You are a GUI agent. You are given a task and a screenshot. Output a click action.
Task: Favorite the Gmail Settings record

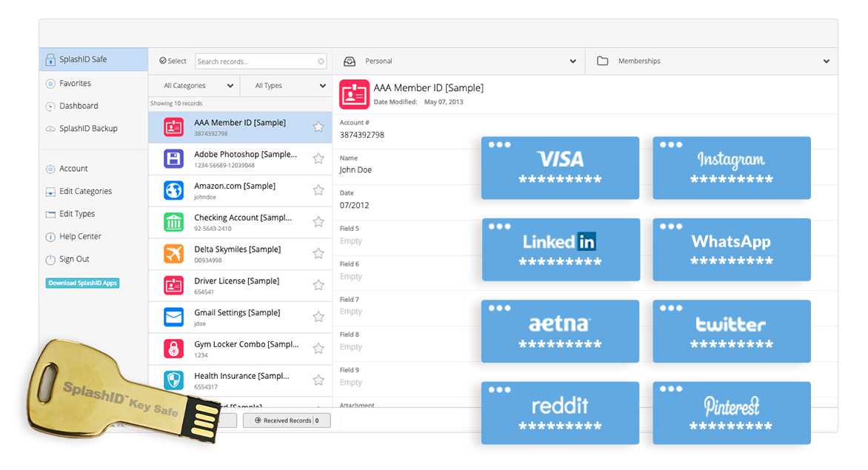(x=318, y=317)
